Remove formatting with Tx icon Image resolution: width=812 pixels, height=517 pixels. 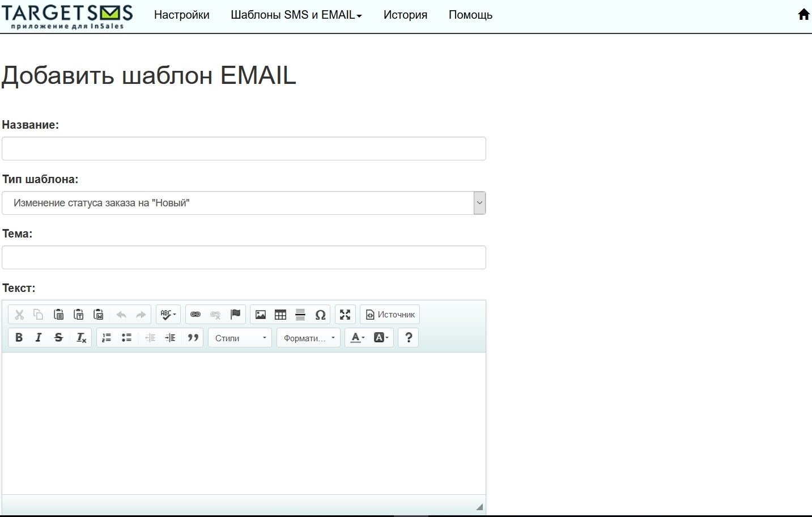point(81,338)
